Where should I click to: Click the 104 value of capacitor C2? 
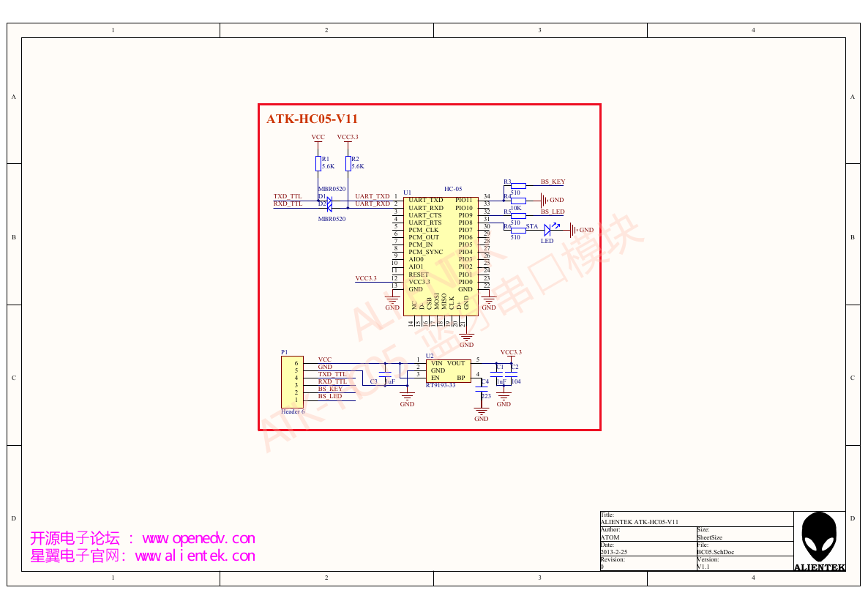(x=516, y=381)
